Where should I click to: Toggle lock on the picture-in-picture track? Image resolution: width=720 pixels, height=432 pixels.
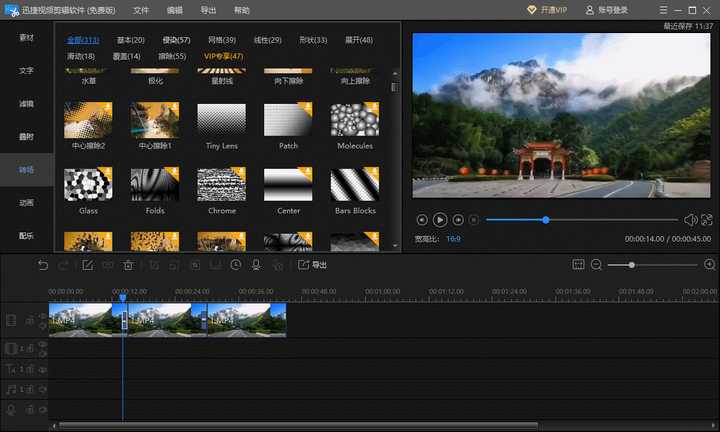tap(30, 349)
